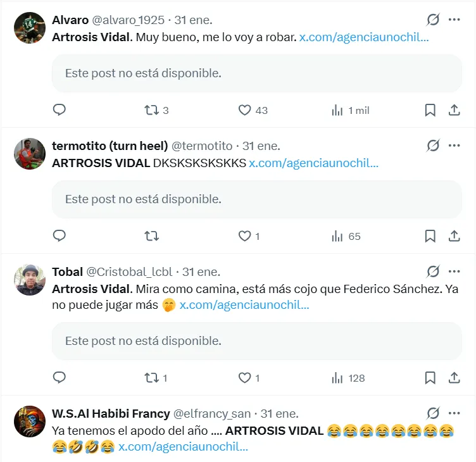Image resolution: width=476 pixels, height=462 pixels.
Task: Share Alvaro's post
Action: [454, 110]
